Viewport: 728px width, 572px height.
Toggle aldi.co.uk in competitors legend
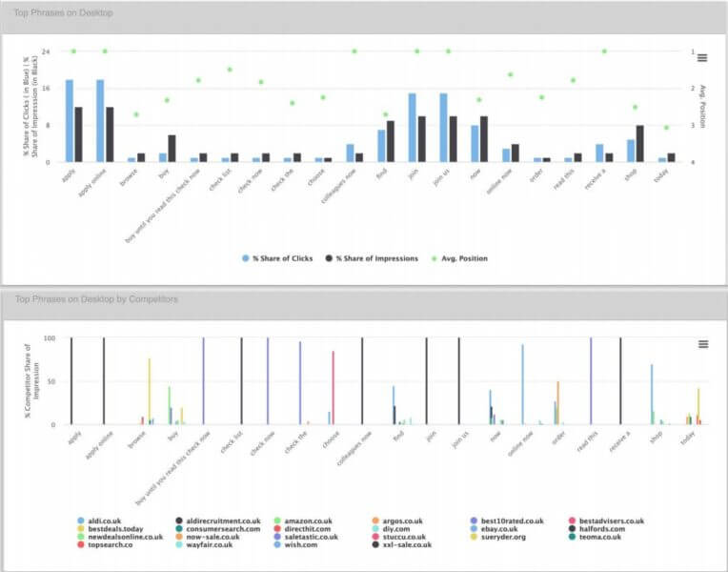click(x=107, y=521)
